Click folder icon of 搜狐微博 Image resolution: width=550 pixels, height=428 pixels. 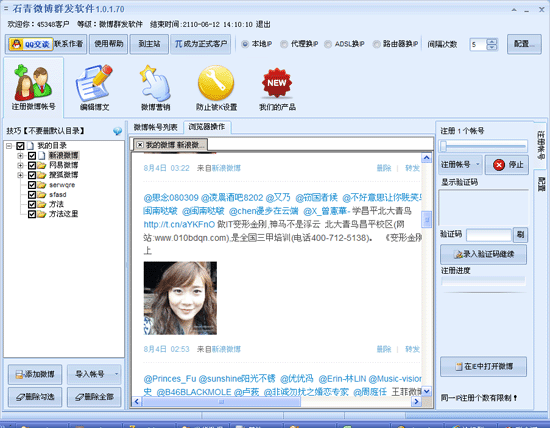pyautogui.click(x=41, y=175)
